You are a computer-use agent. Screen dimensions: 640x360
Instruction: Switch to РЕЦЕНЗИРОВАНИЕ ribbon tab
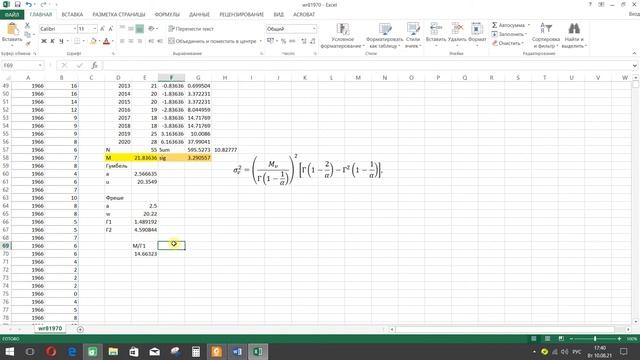click(242, 15)
